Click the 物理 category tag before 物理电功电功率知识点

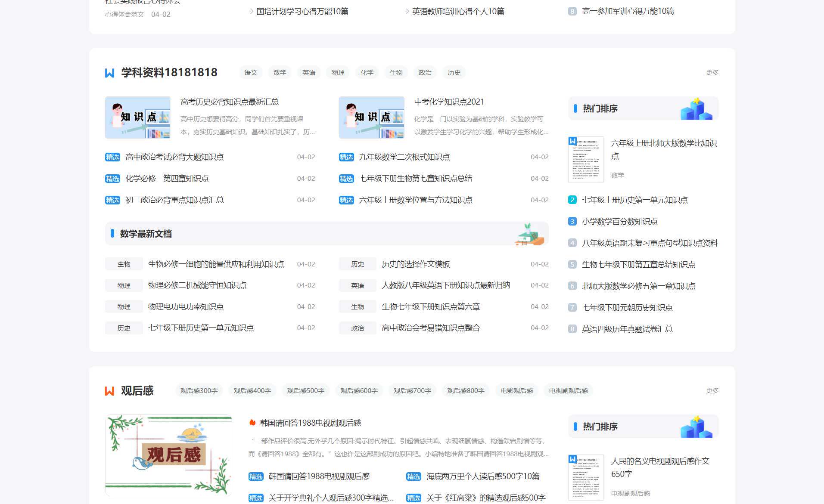click(x=124, y=306)
